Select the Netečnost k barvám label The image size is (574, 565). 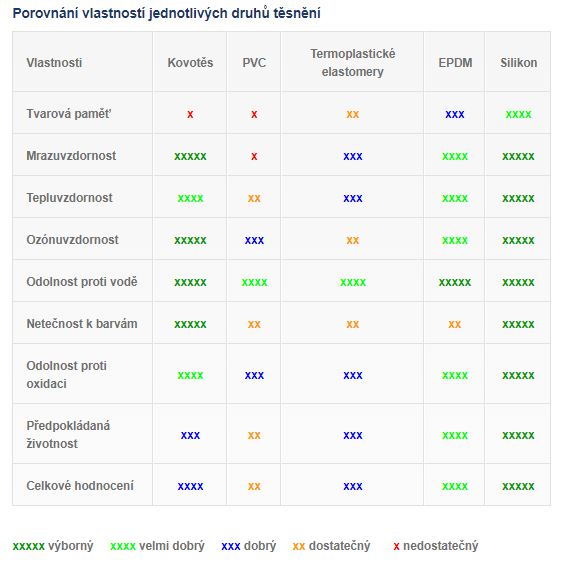[82, 324]
